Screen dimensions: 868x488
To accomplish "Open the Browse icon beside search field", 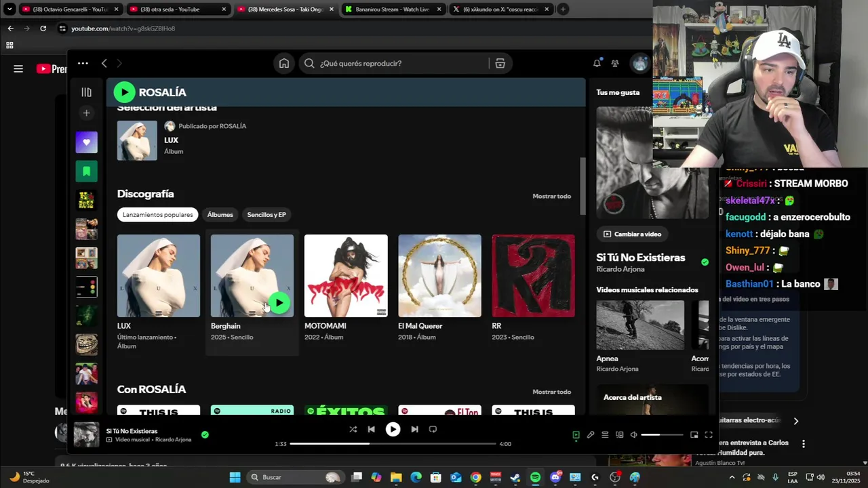I will (500, 63).
